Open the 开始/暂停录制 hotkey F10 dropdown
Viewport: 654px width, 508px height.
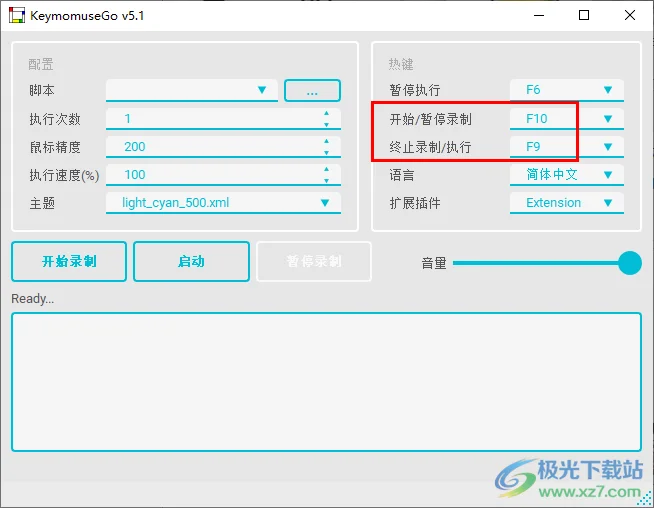[566, 119]
